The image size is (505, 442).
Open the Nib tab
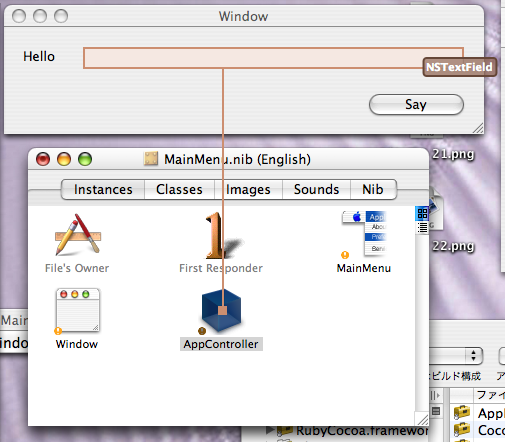pos(373,189)
